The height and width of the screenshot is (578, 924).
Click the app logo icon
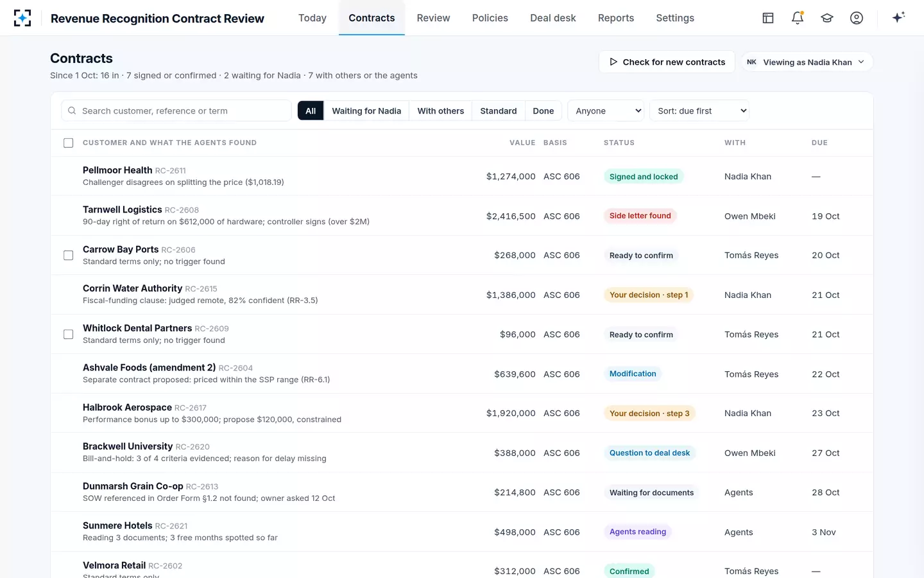point(22,18)
